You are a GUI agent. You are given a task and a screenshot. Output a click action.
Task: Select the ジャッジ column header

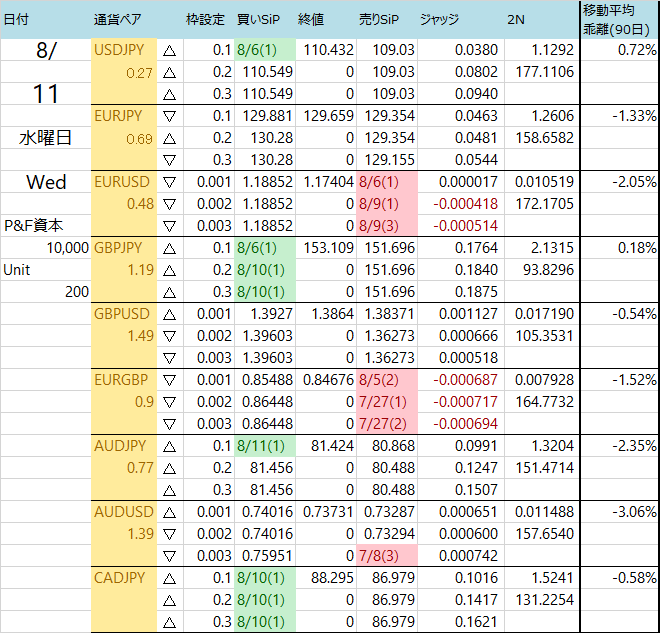click(439, 19)
